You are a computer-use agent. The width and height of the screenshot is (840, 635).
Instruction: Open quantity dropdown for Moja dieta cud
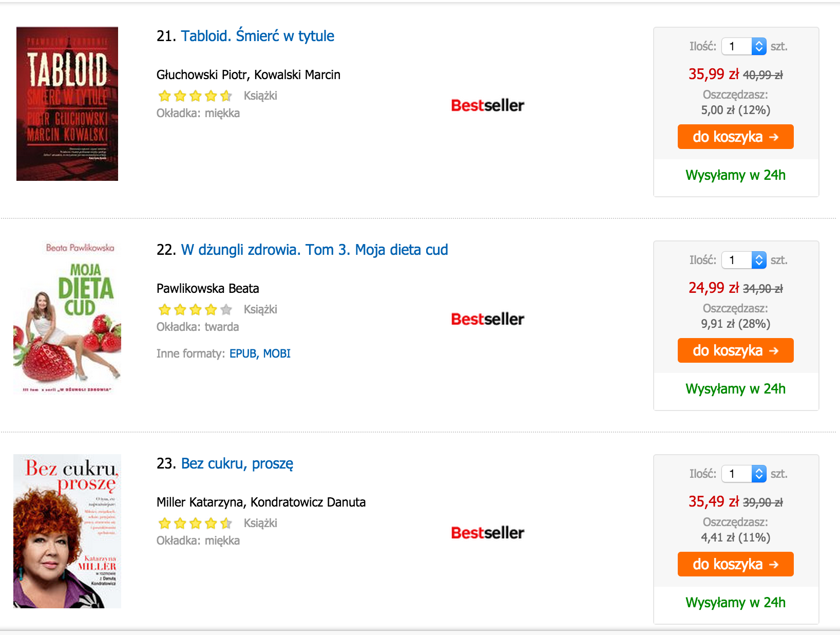(744, 260)
